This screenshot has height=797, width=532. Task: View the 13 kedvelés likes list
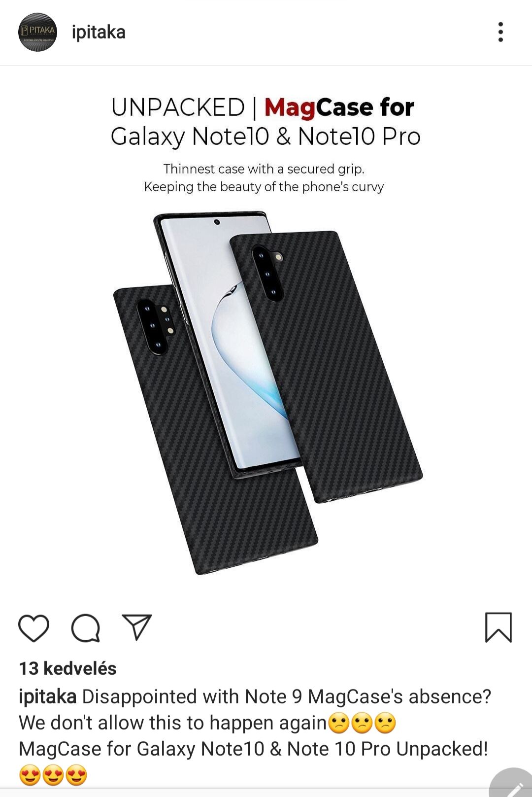click(x=67, y=668)
